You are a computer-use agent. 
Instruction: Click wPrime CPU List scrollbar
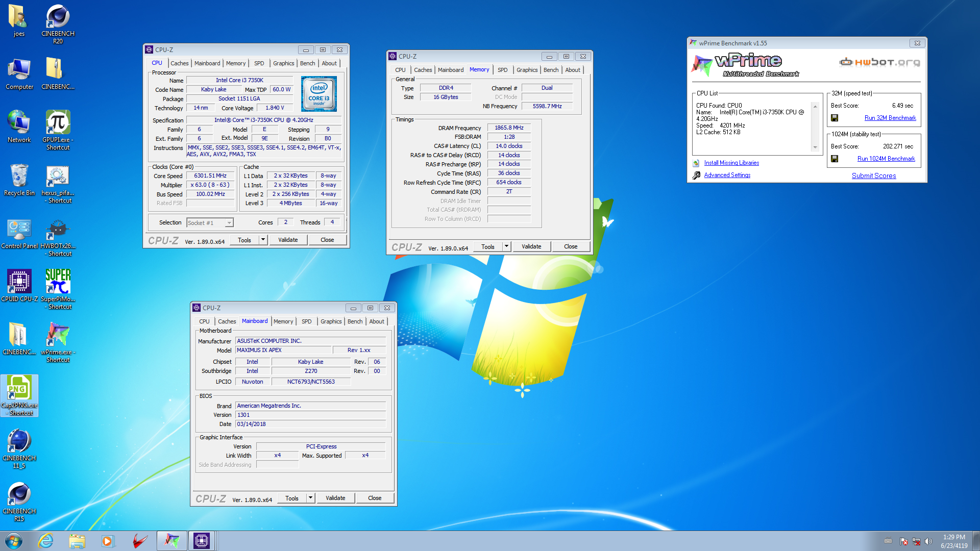pyautogui.click(x=815, y=127)
